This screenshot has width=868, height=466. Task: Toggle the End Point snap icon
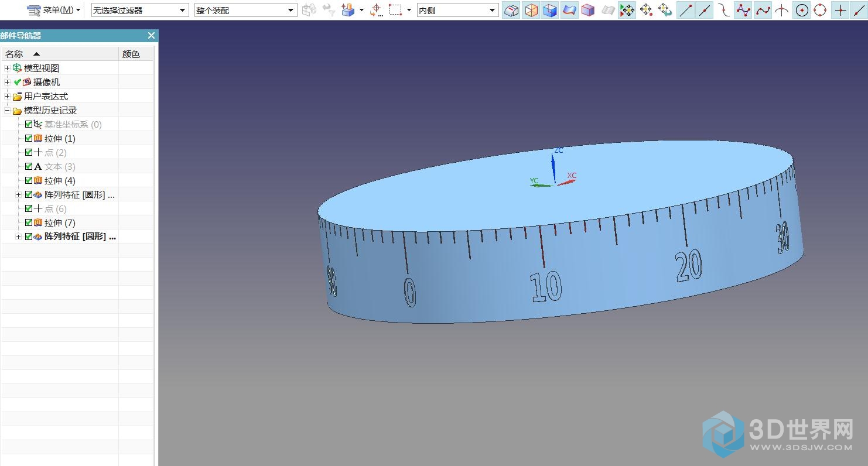click(686, 10)
